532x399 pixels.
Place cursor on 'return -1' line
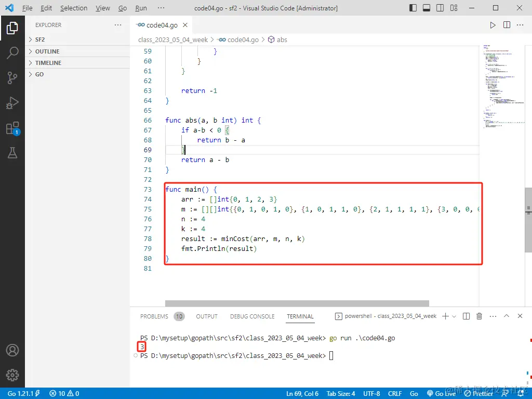tap(199, 90)
